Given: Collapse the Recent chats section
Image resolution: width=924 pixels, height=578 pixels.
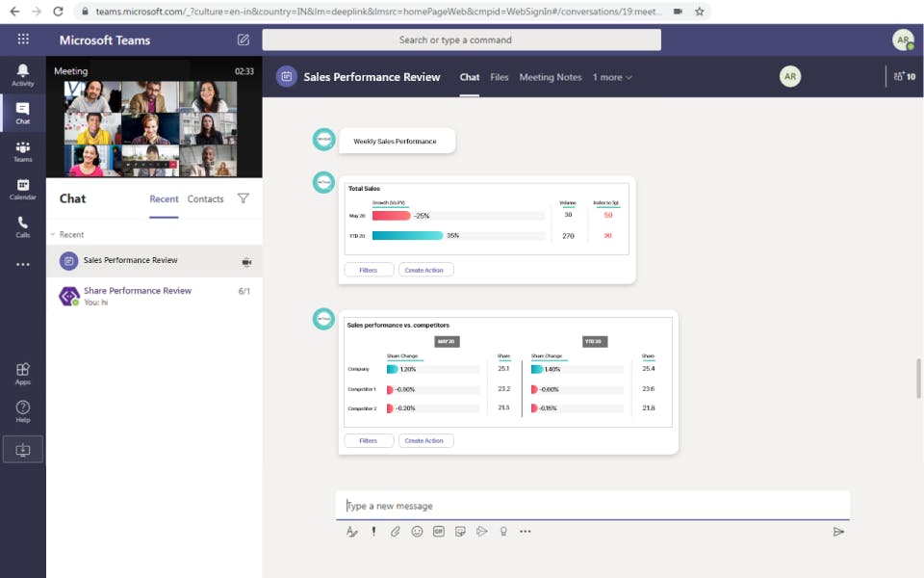Looking at the screenshot, I should pos(53,235).
